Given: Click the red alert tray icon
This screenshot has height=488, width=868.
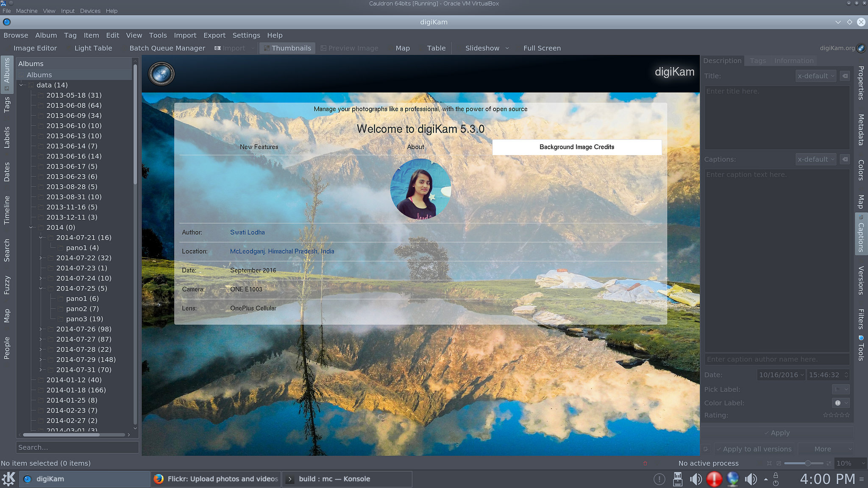Looking at the screenshot, I should click(714, 479).
